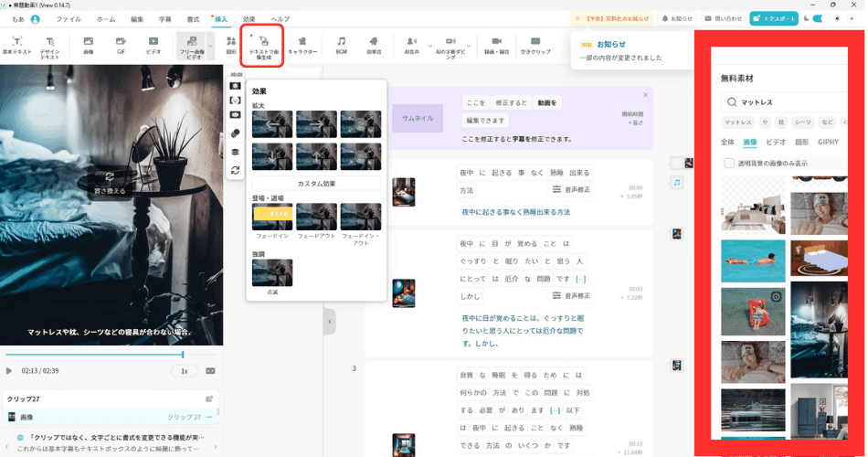868x457 pixels.
Task: Select the 基本テキスト tool
Action: [x=17, y=46]
